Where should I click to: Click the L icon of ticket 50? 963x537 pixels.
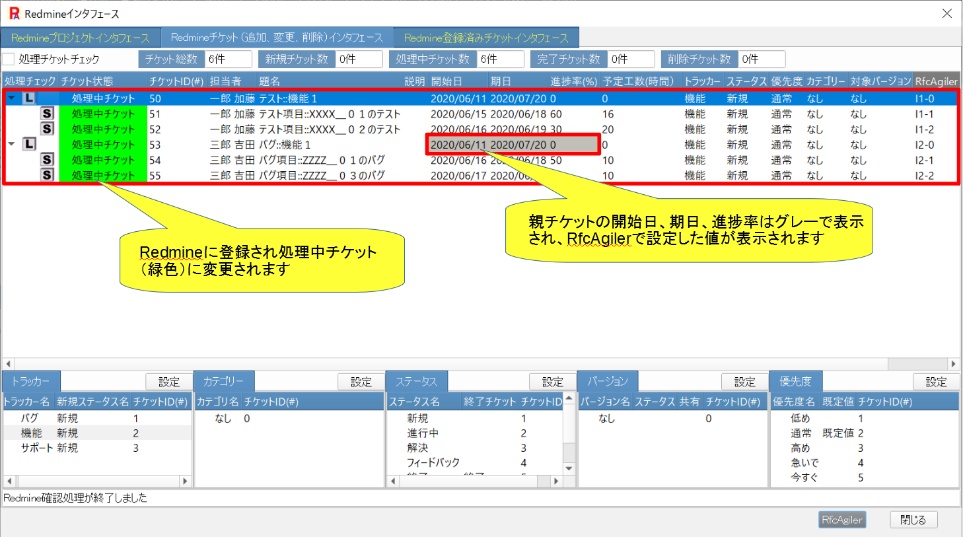coord(29,98)
